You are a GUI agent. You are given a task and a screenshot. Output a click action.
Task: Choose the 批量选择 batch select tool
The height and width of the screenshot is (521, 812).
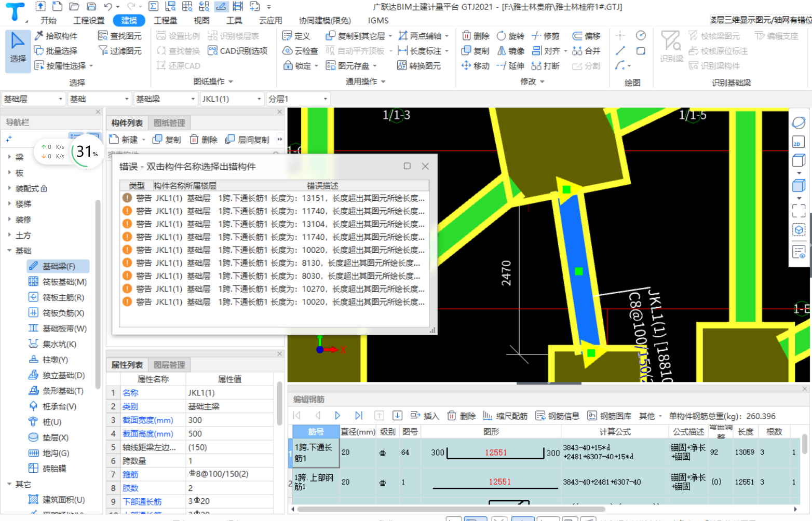56,51
